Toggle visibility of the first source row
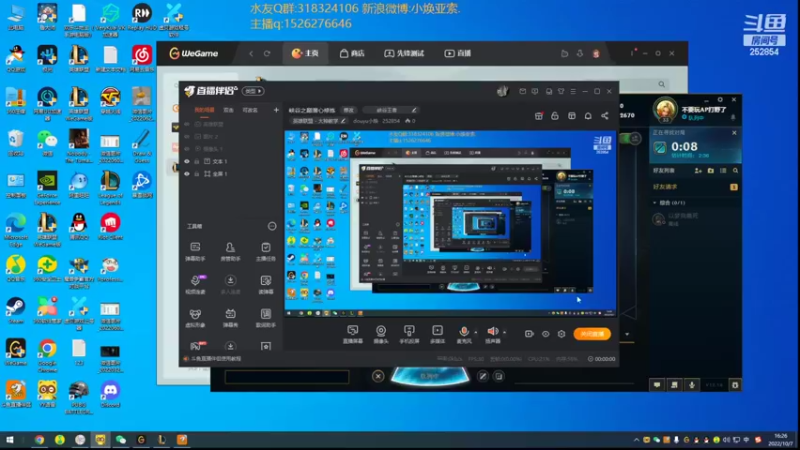The width and height of the screenshot is (800, 450). tap(187, 124)
